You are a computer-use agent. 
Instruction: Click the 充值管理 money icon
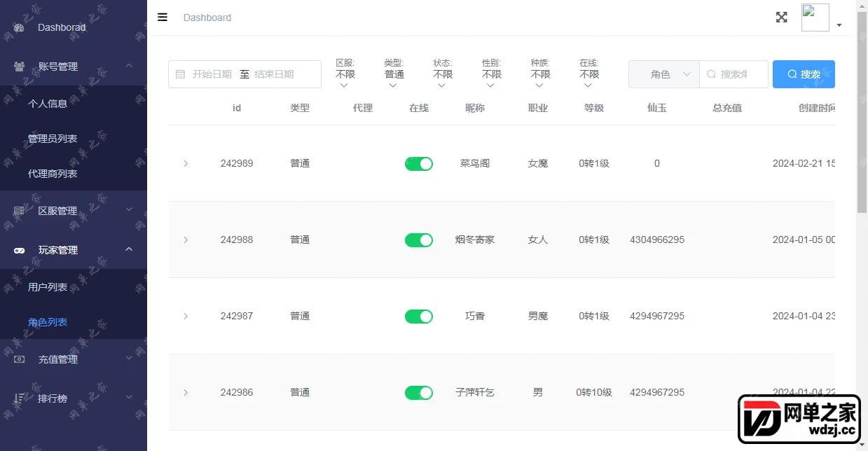[x=20, y=359]
